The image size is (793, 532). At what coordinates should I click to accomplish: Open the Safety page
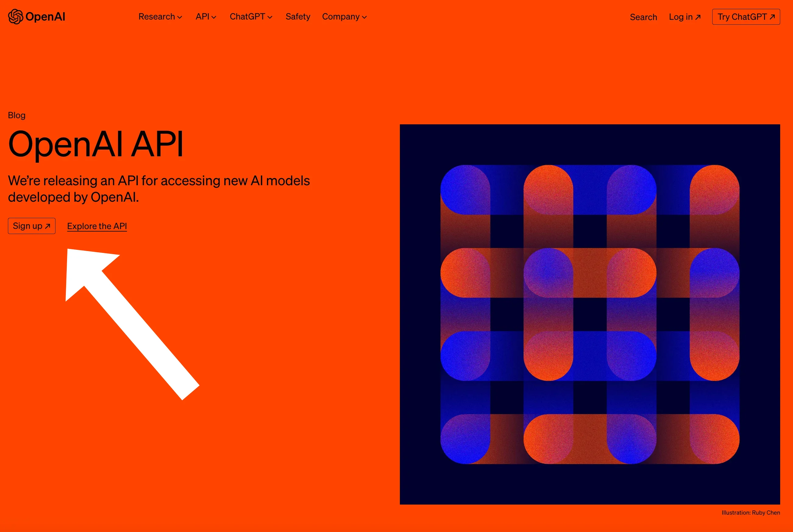(x=297, y=17)
